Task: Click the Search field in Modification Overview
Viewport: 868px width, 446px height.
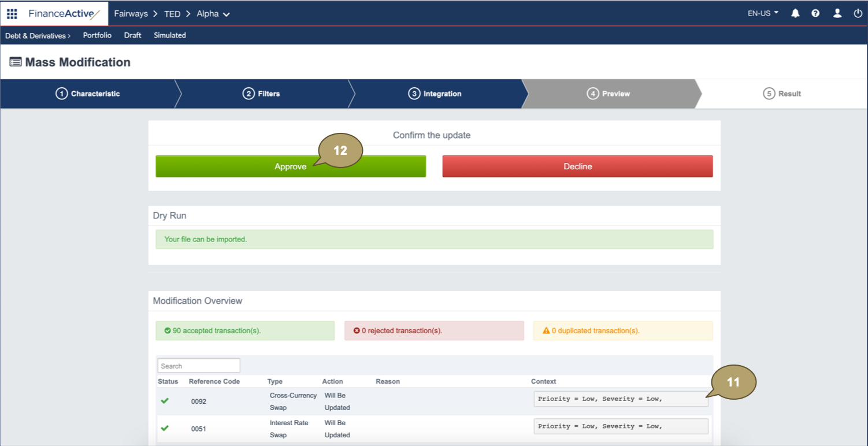Action: coord(198,366)
